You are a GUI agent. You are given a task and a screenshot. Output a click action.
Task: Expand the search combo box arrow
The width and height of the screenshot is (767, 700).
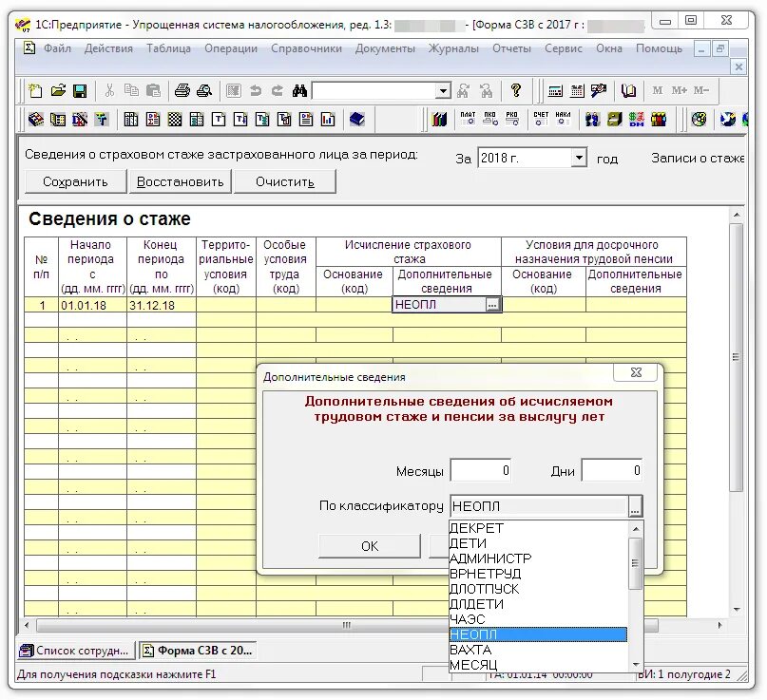(x=443, y=91)
